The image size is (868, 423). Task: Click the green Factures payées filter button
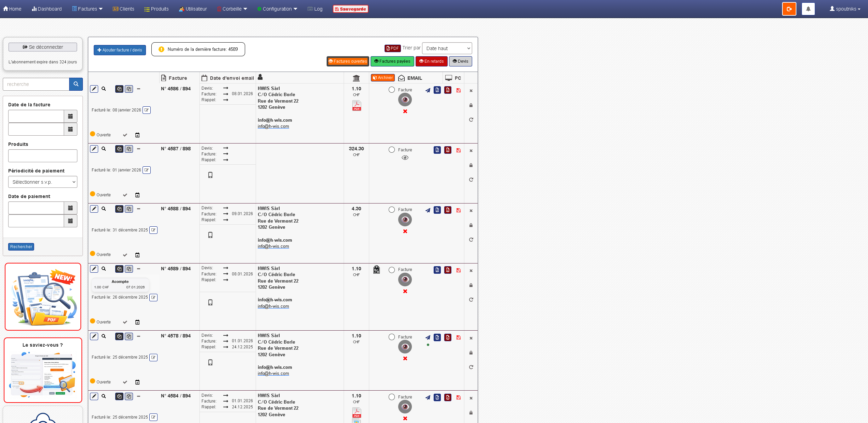[x=392, y=61]
